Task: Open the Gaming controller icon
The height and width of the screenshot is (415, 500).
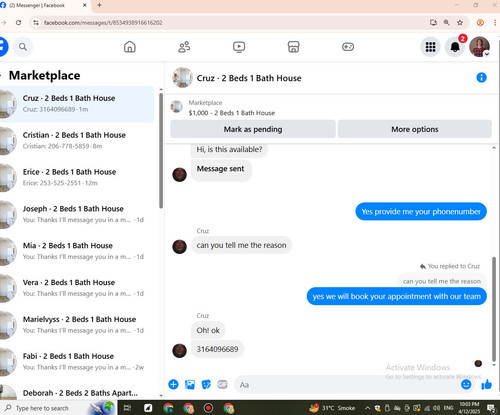Action: [x=348, y=47]
